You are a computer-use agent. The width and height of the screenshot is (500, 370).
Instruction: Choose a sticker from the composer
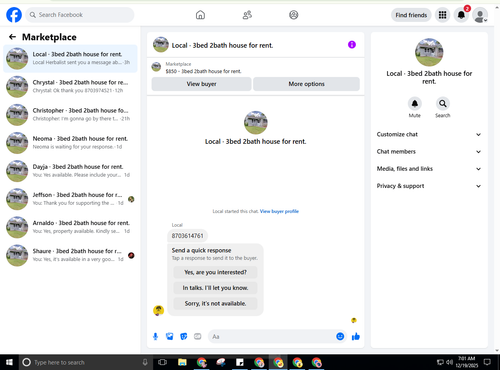tap(184, 337)
